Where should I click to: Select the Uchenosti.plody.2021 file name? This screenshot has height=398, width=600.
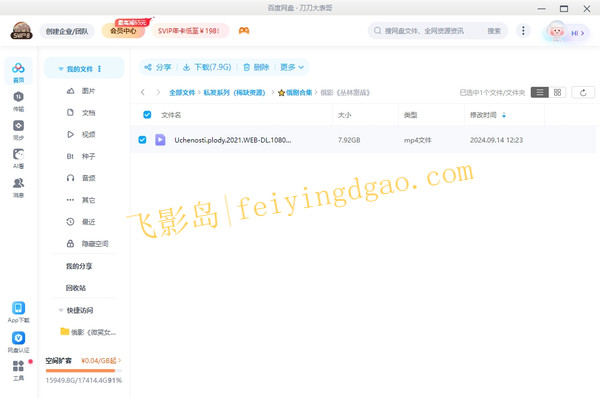[233, 140]
